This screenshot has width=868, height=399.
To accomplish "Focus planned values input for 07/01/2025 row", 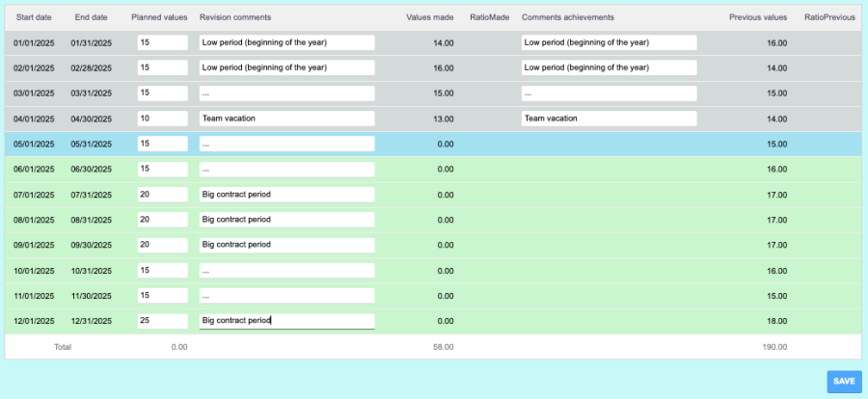I will [162, 195].
